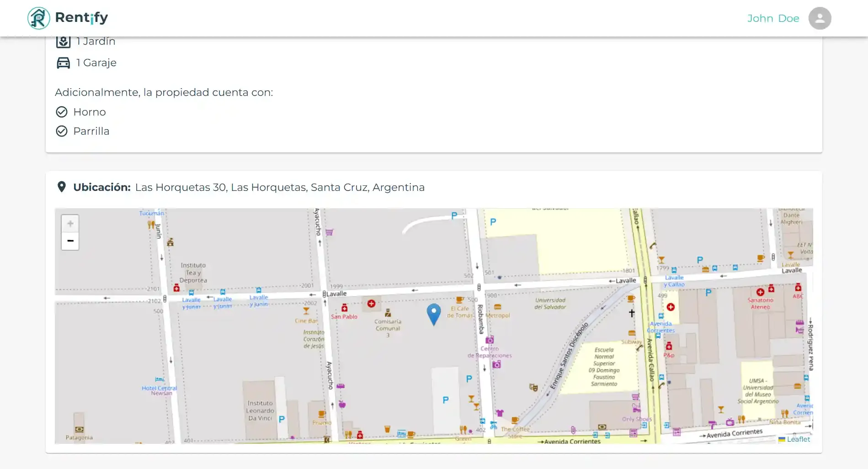
Task: Click the Rentify house logo icon
Action: pyautogui.click(x=38, y=18)
